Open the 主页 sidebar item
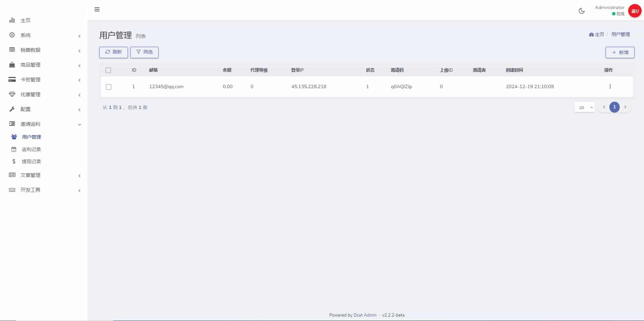 tap(25, 20)
